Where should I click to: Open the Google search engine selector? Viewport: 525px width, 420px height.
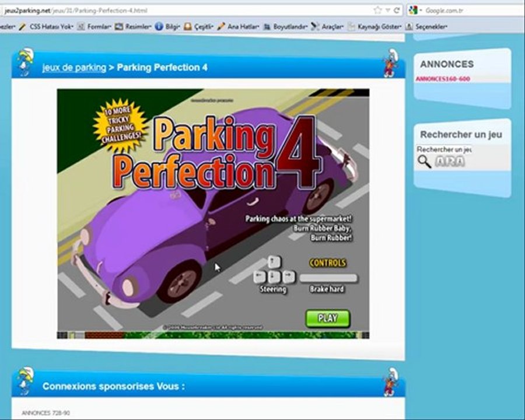click(x=415, y=10)
